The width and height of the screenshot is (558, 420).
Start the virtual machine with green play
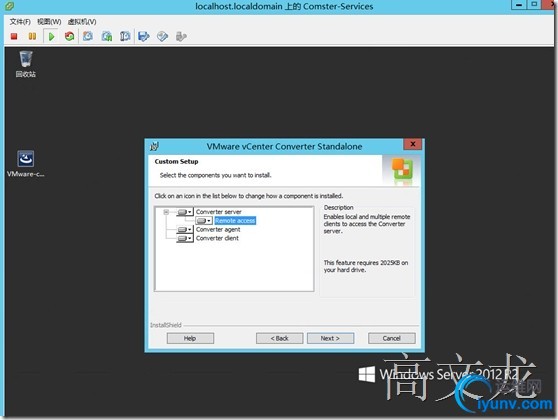tap(51, 36)
